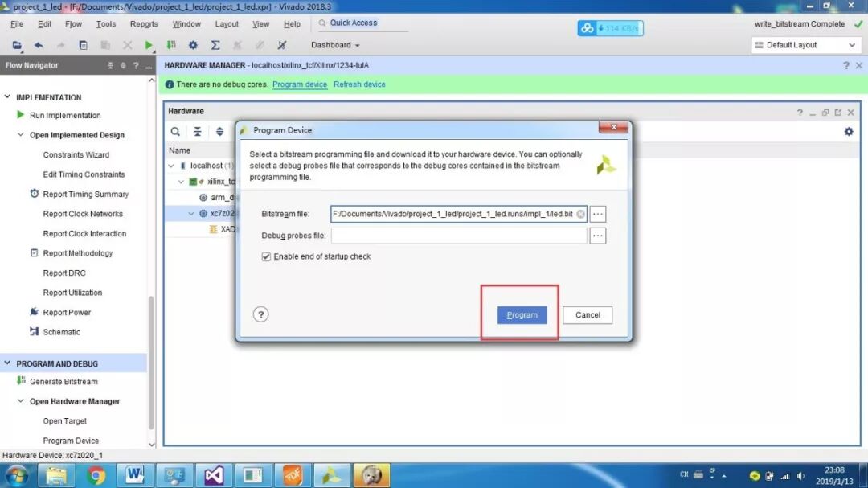Open Visual Studio from the taskbar
This screenshot has height=488, width=868.
(x=214, y=475)
